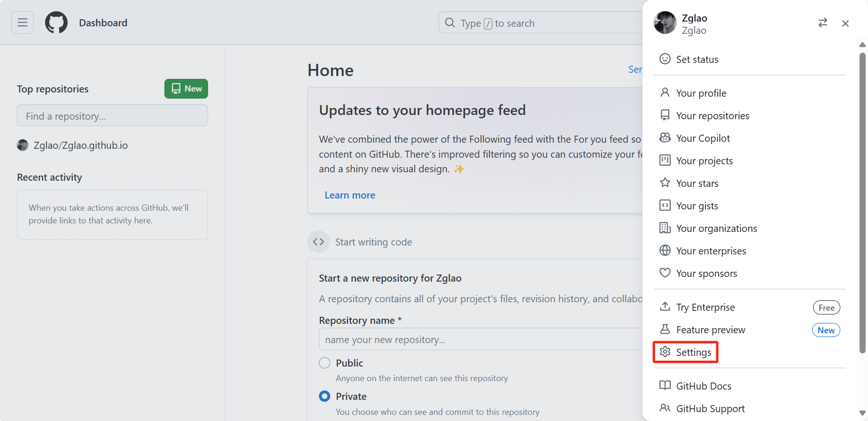Screen dimensions: 868x421
Task: Open the hamburger navigation menu
Action: 23,23
